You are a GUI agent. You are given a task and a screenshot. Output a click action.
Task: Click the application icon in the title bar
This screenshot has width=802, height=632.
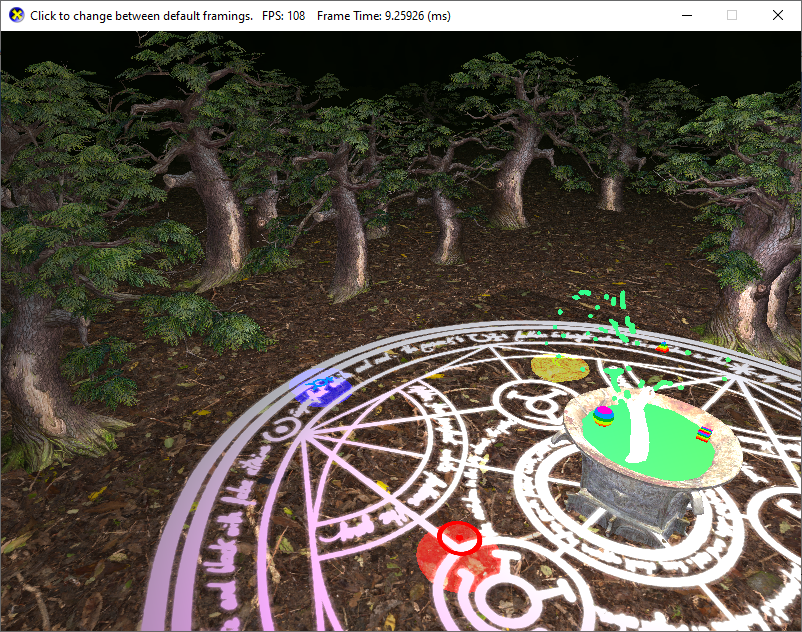[16, 15]
